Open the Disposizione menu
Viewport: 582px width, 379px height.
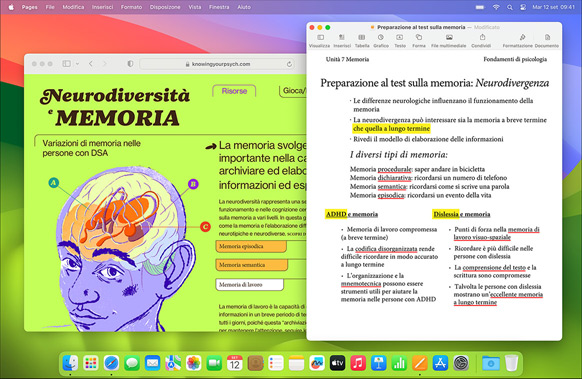[x=165, y=7]
